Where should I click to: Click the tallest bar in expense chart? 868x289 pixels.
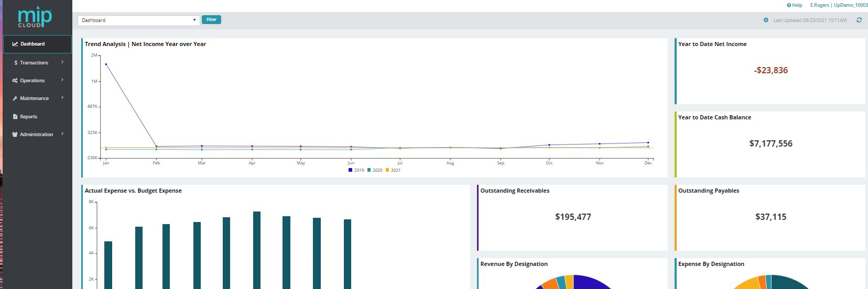pyautogui.click(x=257, y=250)
